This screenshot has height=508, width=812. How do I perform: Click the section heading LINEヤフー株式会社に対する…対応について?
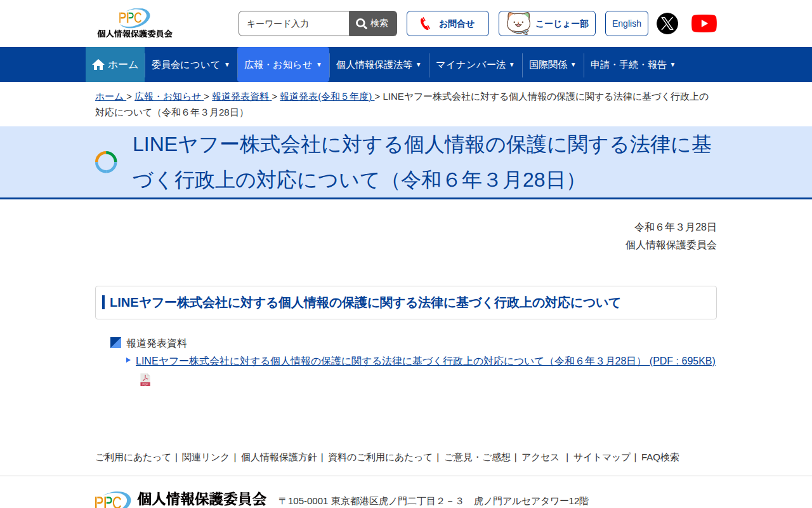pyautogui.click(x=365, y=302)
